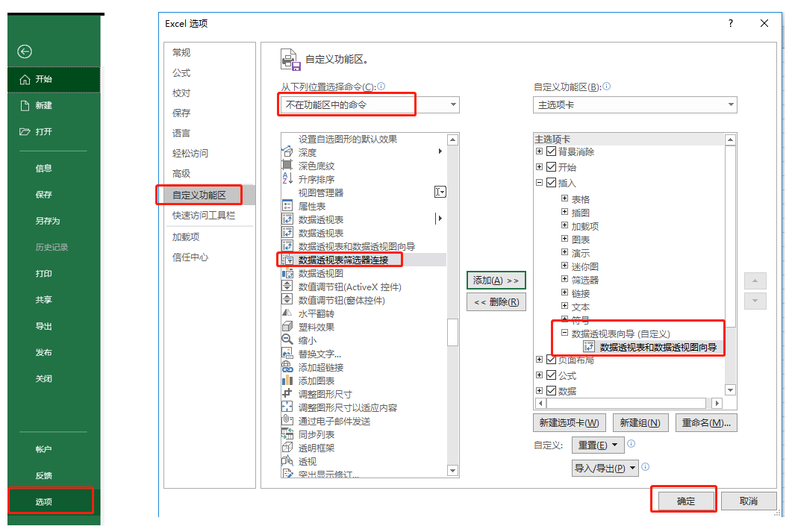Toggle the 数据 tab checkbox

(x=551, y=391)
